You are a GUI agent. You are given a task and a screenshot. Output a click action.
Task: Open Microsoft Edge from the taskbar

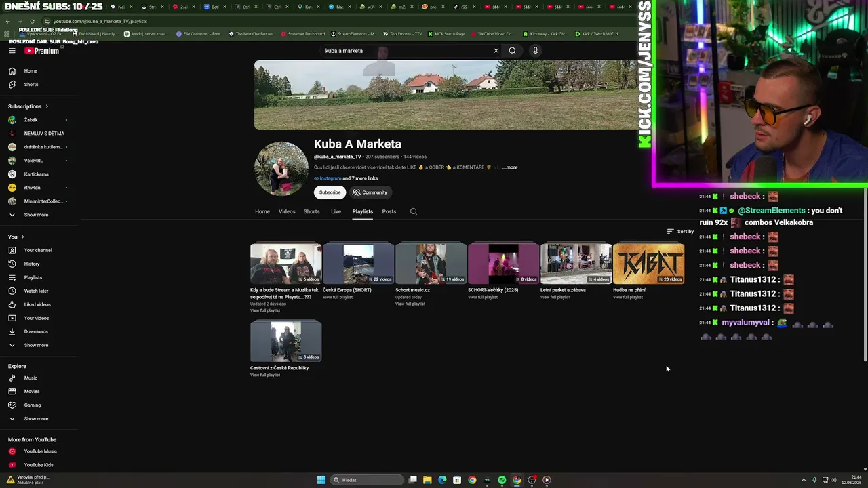[x=442, y=480]
